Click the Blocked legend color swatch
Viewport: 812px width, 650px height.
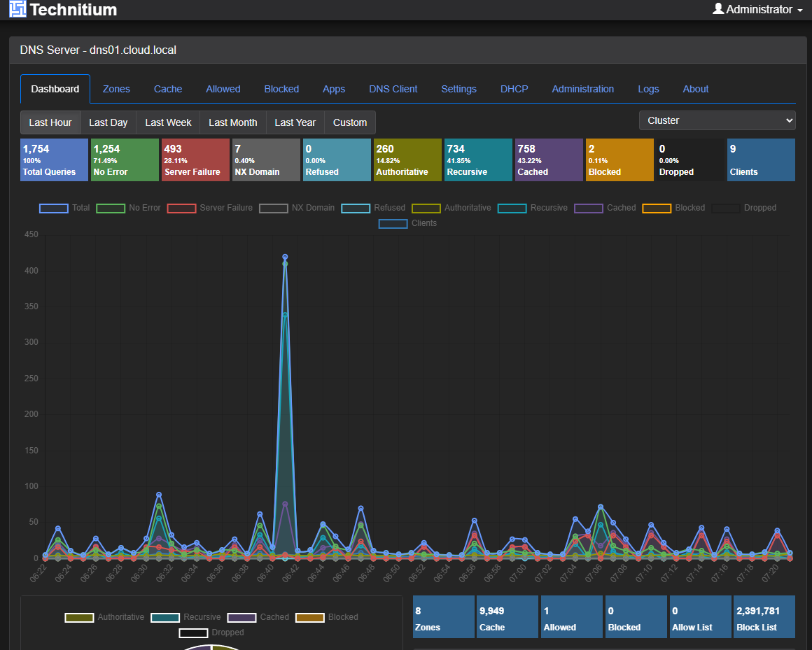pos(657,208)
